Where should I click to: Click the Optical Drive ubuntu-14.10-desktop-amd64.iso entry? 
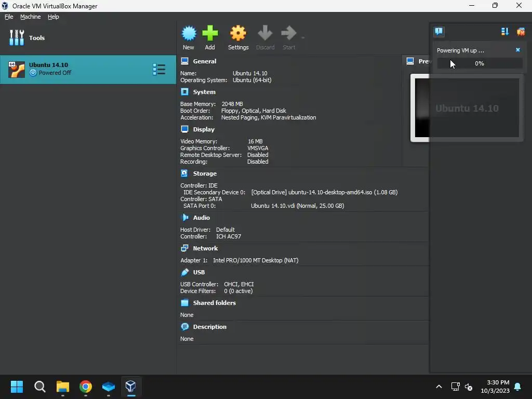click(324, 192)
